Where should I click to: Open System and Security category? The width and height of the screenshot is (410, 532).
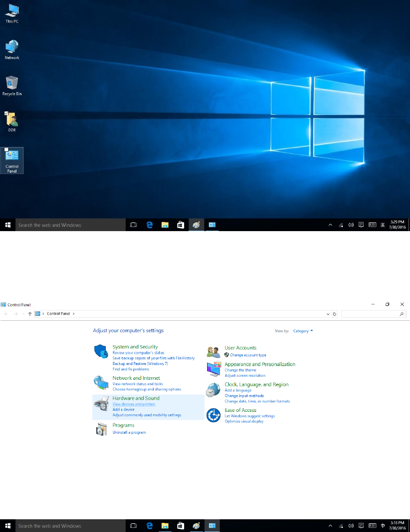point(135,347)
